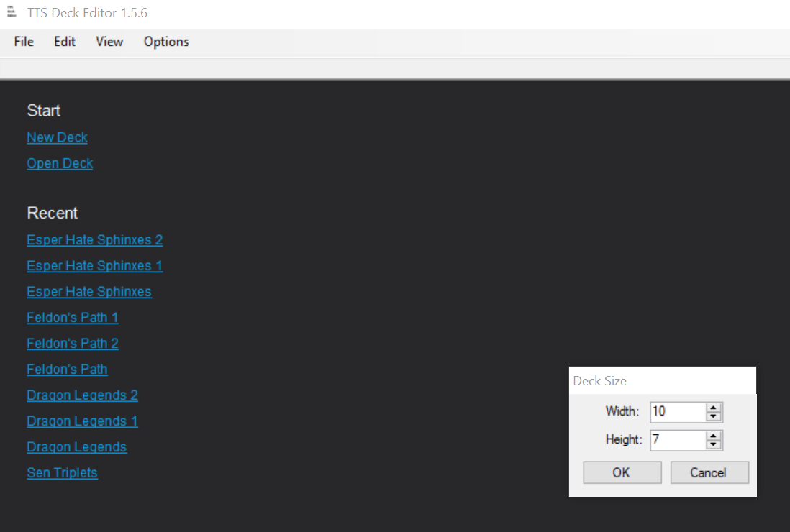Click the Open Deck link

point(60,163)
